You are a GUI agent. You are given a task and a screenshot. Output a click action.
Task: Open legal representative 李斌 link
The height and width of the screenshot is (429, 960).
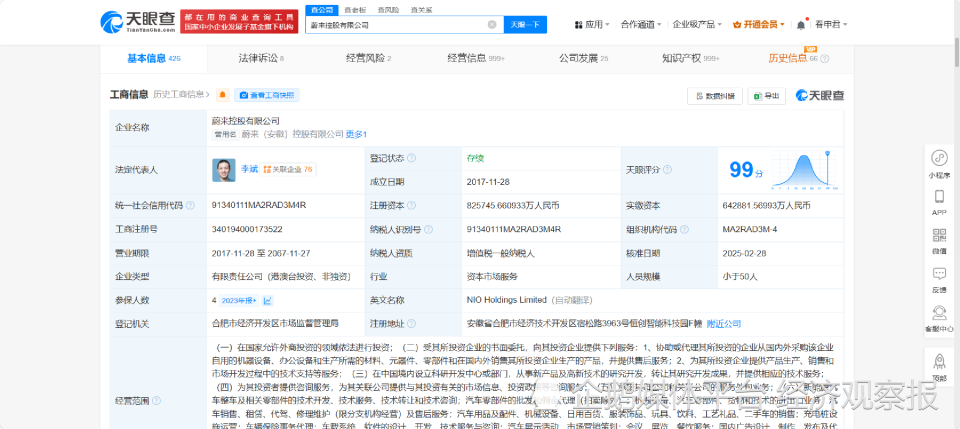click(249, 170)
